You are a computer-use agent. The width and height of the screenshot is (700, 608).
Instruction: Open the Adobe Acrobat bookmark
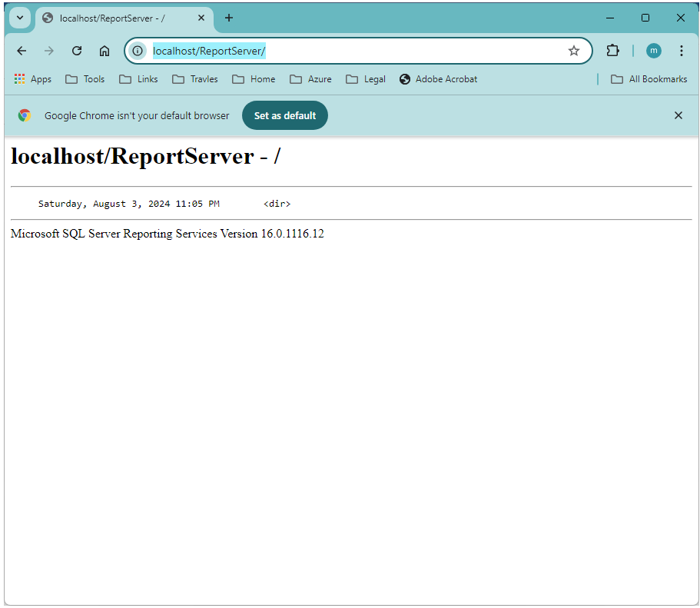tap(439, 79)
